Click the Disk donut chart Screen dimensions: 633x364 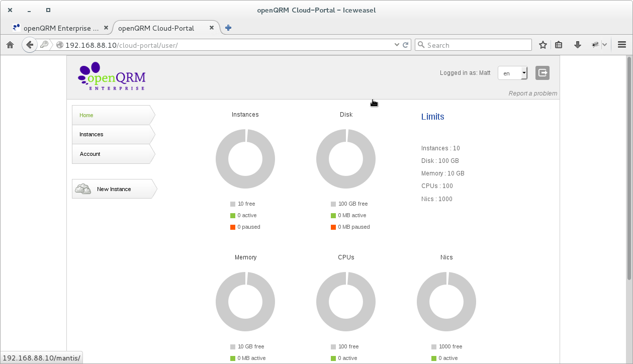point(346,159)
